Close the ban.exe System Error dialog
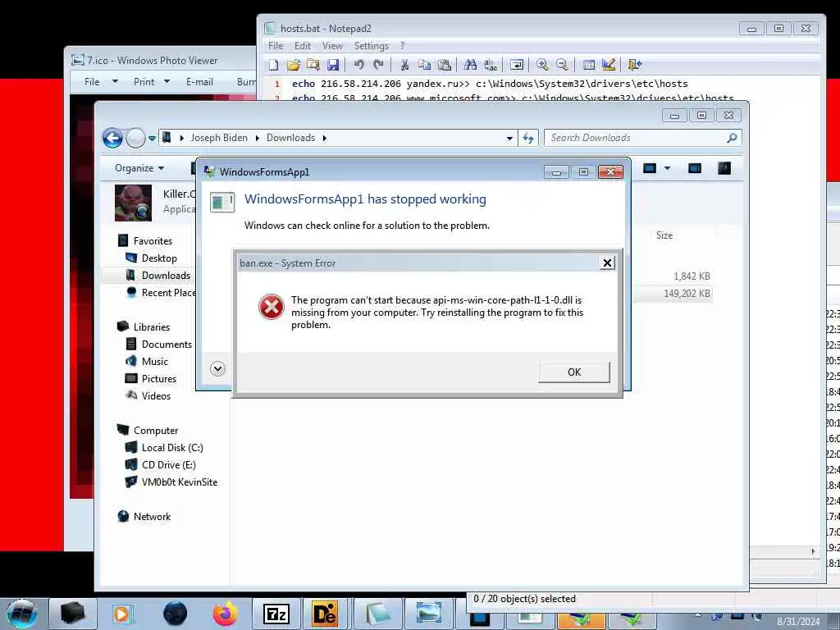 tap(607, 263)
